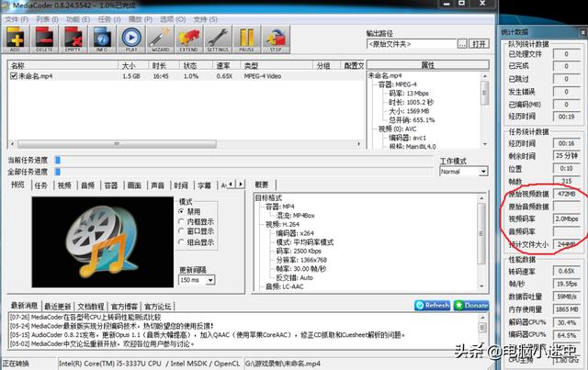Viewport: 588px width, 370px height.
Task: Click the [07-26] MediaCoder news entry
Action: (x=85, y=317)
